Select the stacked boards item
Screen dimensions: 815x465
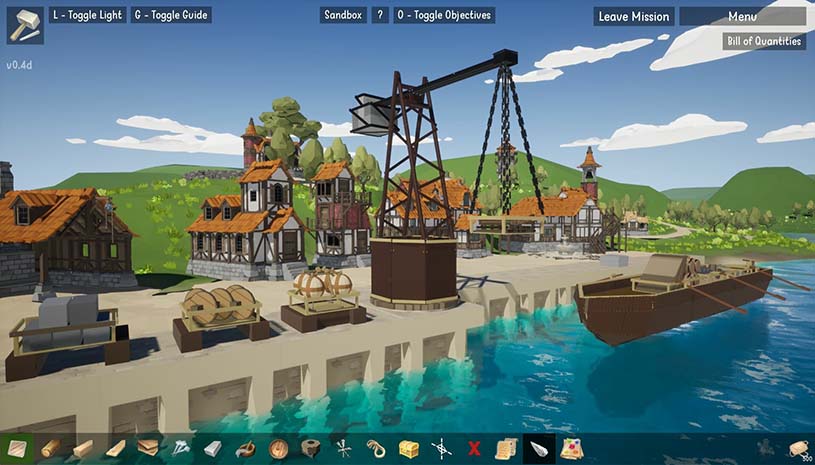click(148, 448)
